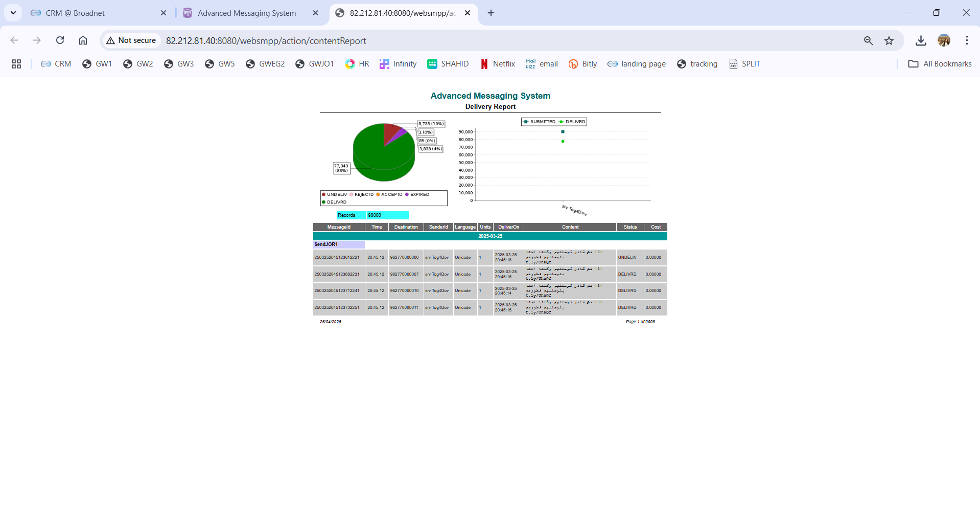Open the CRM bookmark
The height and width of the screenshot is (518, 980).
point(56,64)
